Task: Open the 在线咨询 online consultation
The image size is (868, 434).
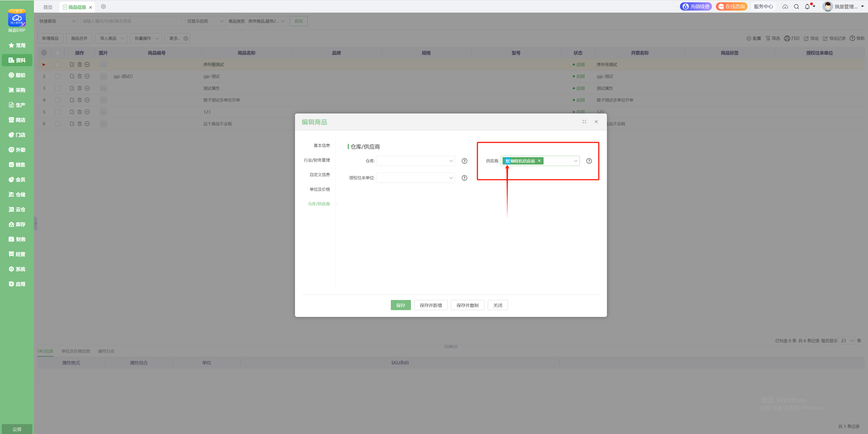Action: click(731, 7)
